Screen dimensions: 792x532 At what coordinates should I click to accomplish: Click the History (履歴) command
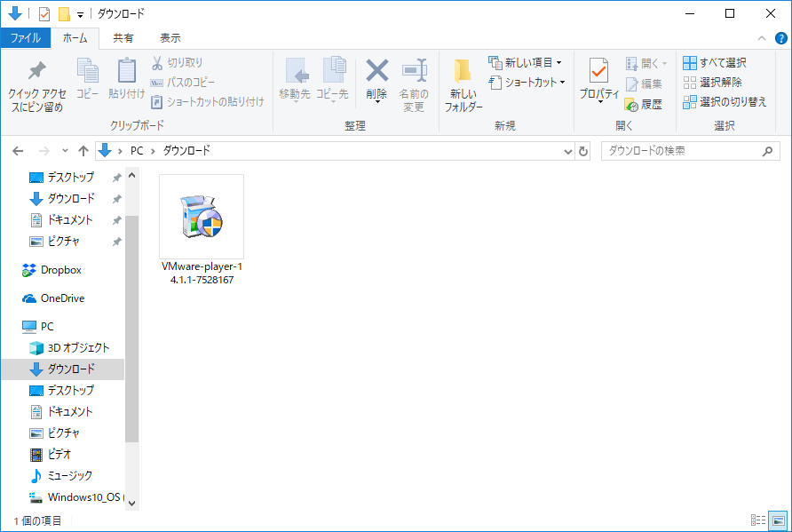(644, 104)
